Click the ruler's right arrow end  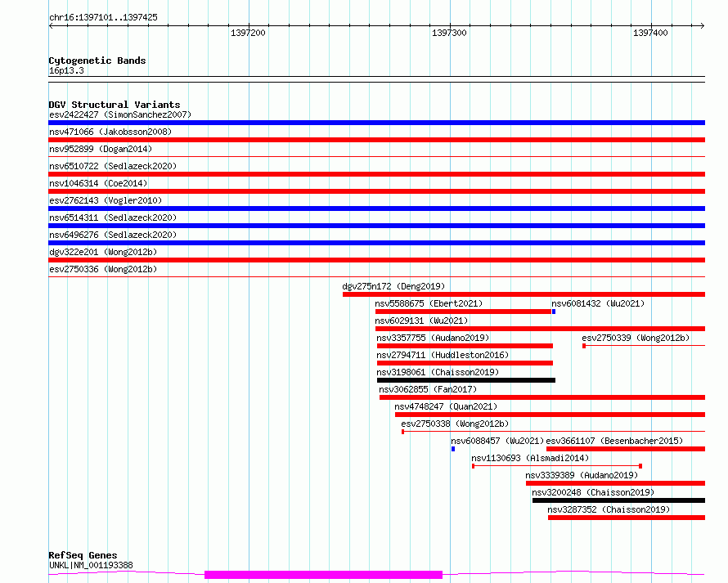click(x=703, y=25)
